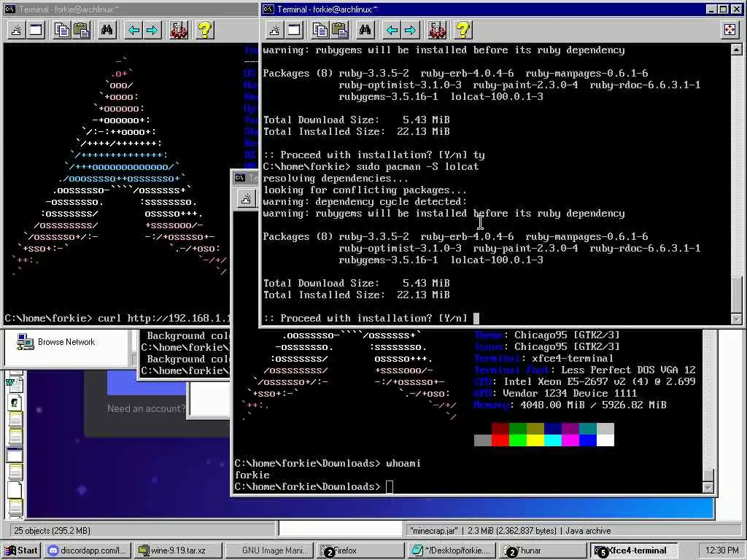Open help in background left terminal toolbar
The width and height of the screenshot is (747, 560).
coord(204,31)
